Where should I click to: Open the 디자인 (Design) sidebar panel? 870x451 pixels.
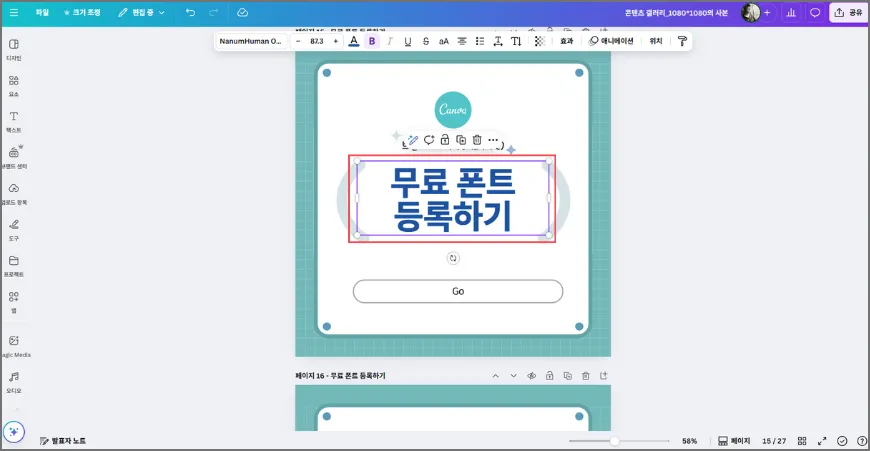[14, 49]
